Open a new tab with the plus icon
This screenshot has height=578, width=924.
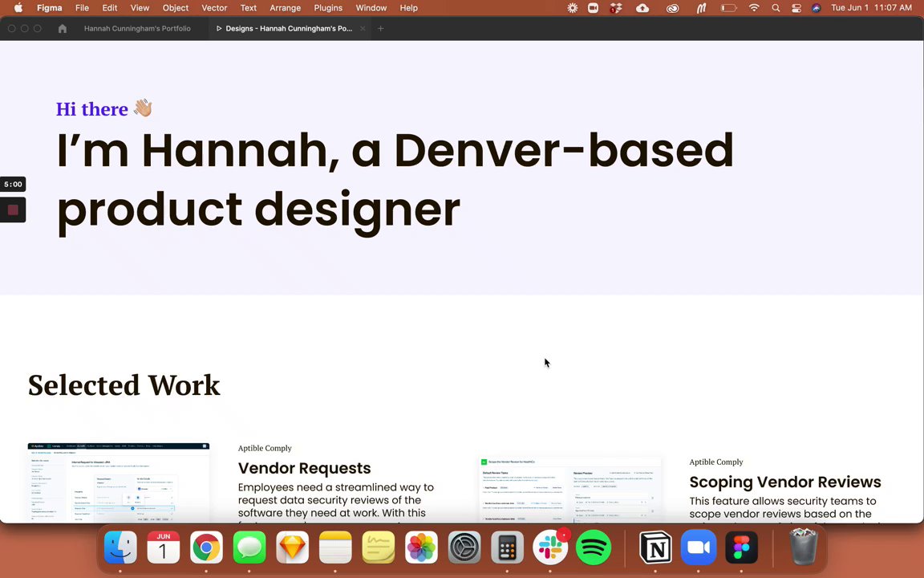click(381, 28)
